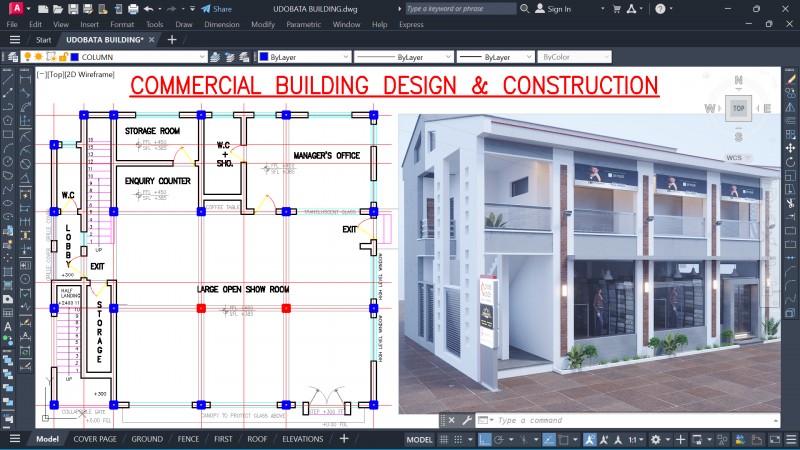This screenshot has width=800, height=450.
Task: Open the color control ByLayer dropdown
Action: point(346,57)
